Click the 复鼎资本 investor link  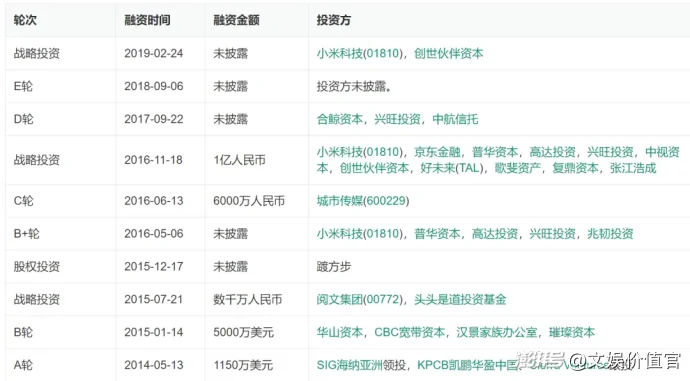[575, 168]
